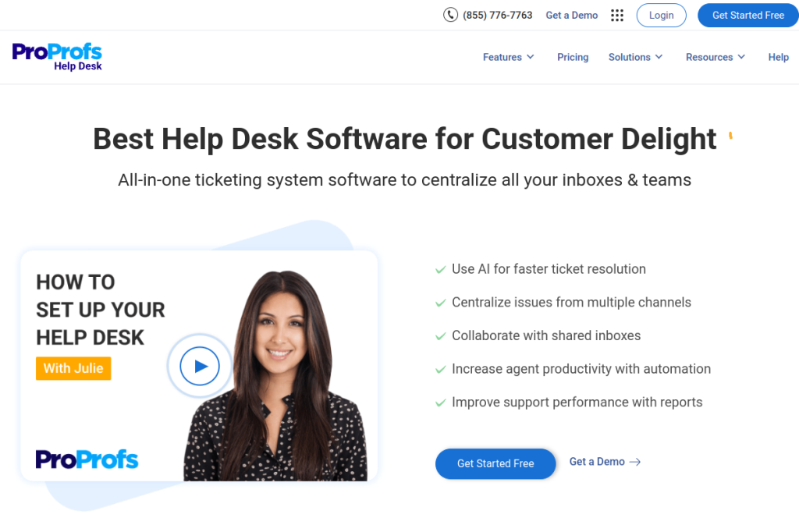The width and height of the screenshot is (799, 532).
Task: Open the nine-dot apps grid icon
Action: tap(617, 16)
